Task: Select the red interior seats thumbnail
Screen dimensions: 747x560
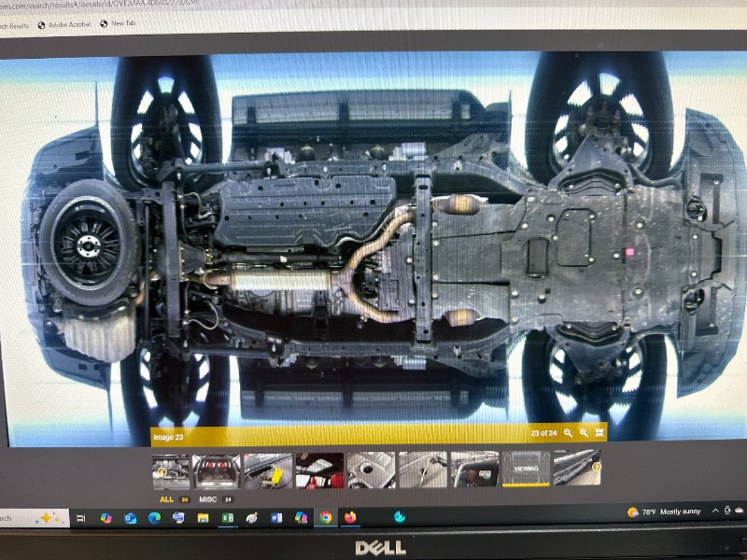Action: tap(319, 470)
